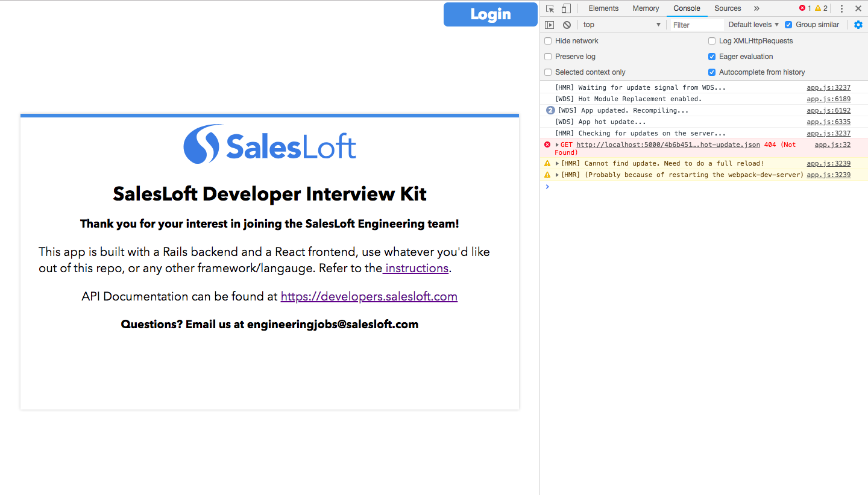This screenshot has height=495, width=868.
Task: Show more DevTools tabs chevron
Action: click(x=756, y=8)
